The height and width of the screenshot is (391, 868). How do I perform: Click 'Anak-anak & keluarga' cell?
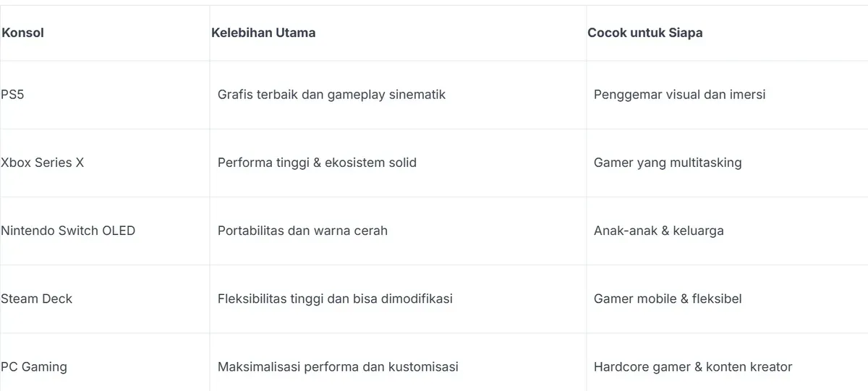pos(727,231)
